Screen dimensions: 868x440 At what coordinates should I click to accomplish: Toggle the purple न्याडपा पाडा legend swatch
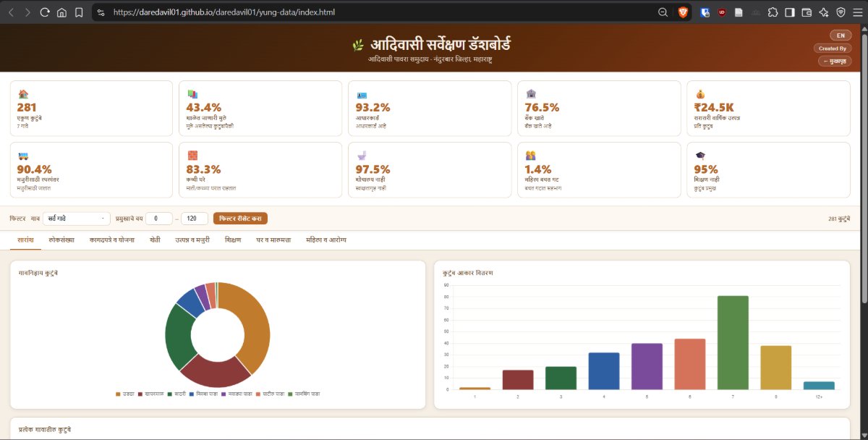(224, 394)
